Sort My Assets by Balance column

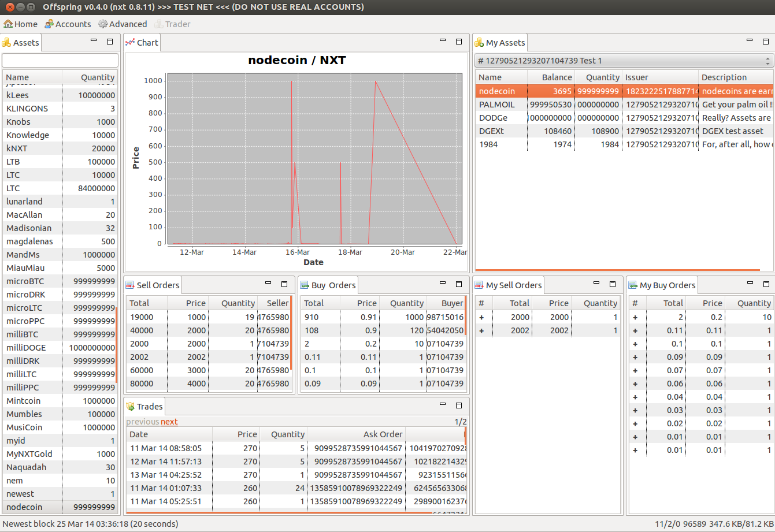coord(551,77)
